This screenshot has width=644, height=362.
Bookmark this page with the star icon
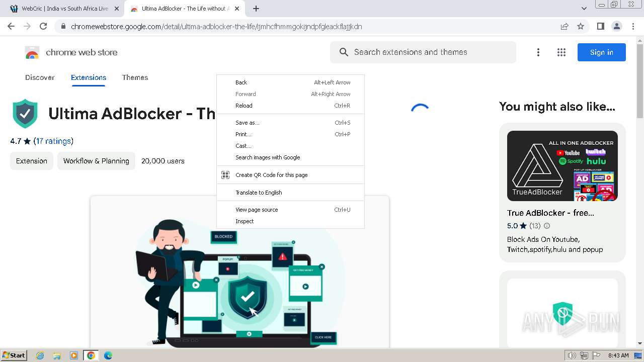pyautogui.click(x=581, y=27)
